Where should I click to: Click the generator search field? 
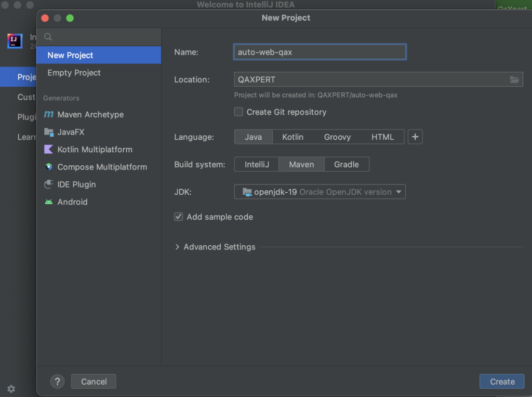click(x=99, y=37)
